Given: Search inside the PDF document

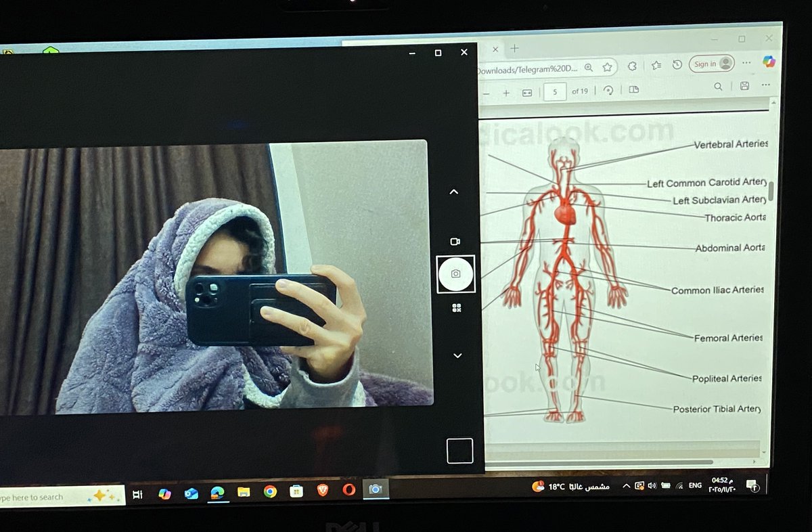Looking at the screenshot, I should click(x=719, y=87).
